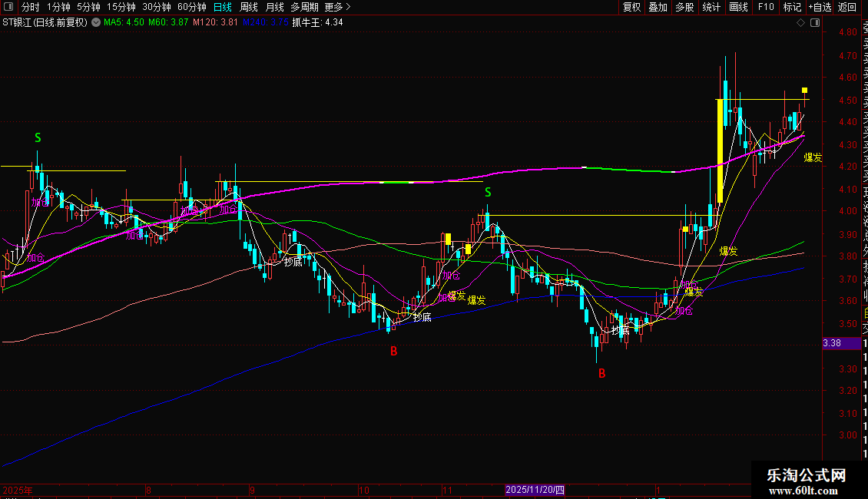
Task: Click the 返回 back button
Action: pos(847,7)
